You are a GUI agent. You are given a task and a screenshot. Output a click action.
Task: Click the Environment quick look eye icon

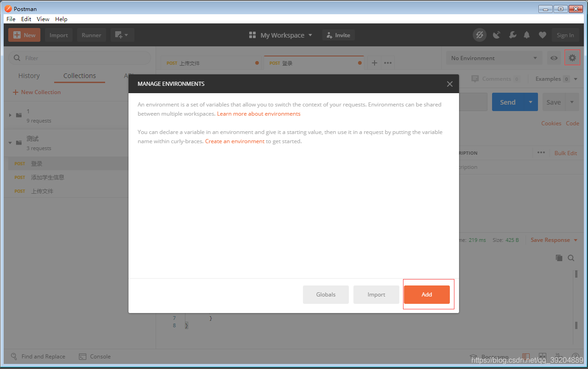(554, 58)
